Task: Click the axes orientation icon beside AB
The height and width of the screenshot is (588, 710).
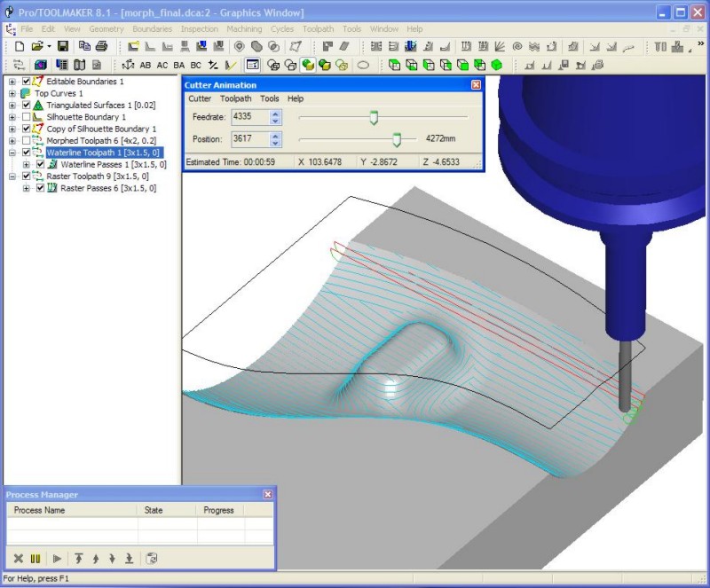Action: (x=128, y=65)
